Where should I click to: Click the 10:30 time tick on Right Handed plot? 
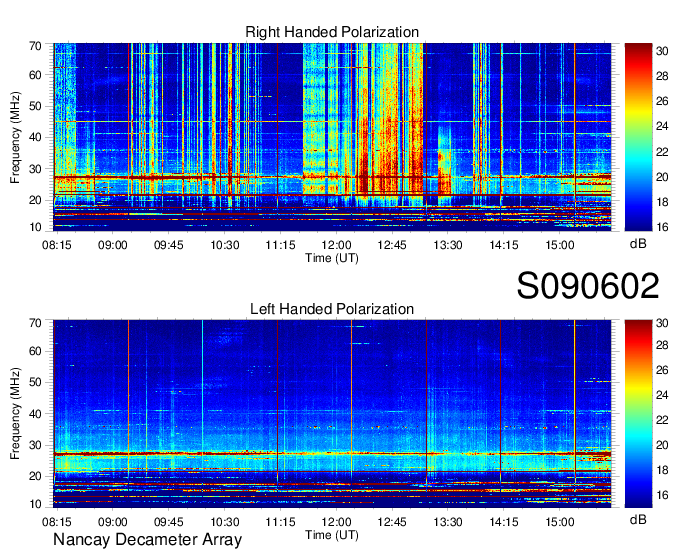[x=225, y=245]
